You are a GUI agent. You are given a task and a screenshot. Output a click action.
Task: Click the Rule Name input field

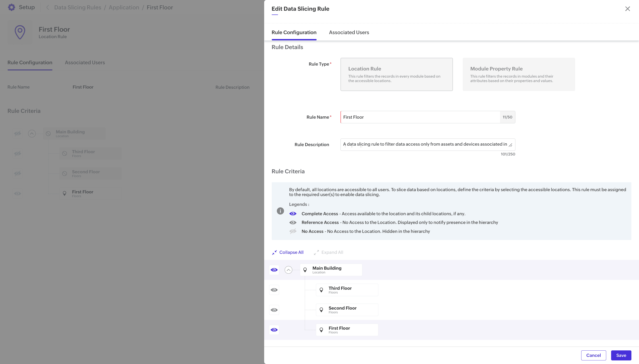[x=420, y=117]
